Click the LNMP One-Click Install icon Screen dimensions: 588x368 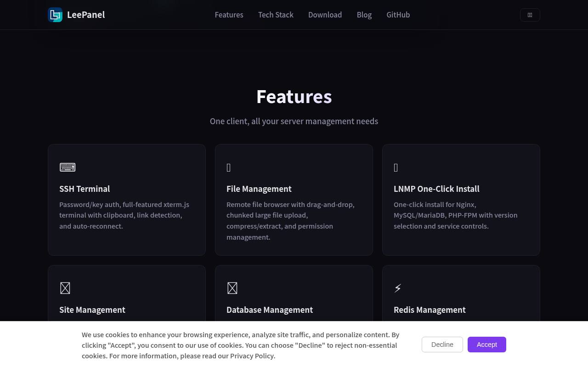click(396, 167)
